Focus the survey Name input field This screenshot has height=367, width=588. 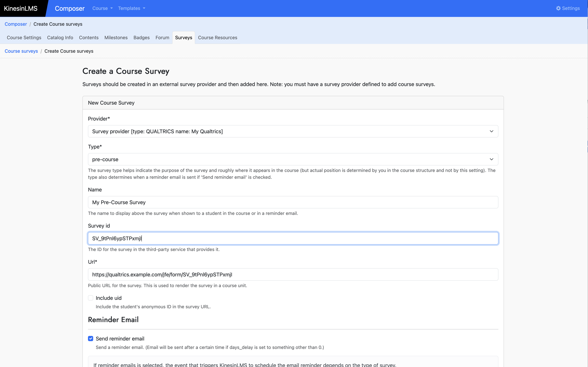[293, 202]
